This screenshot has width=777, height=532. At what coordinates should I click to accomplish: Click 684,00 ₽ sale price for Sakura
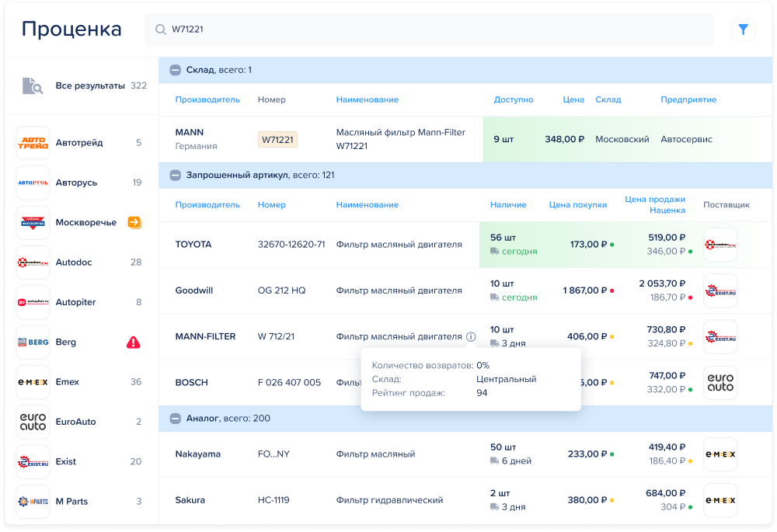(666, 493)
